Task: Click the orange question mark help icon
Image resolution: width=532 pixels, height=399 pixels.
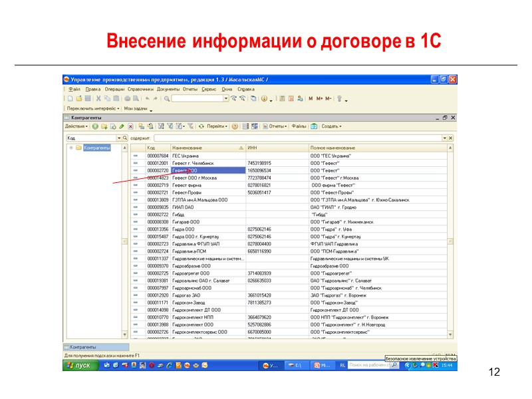Action: click(x=235, y=126)
